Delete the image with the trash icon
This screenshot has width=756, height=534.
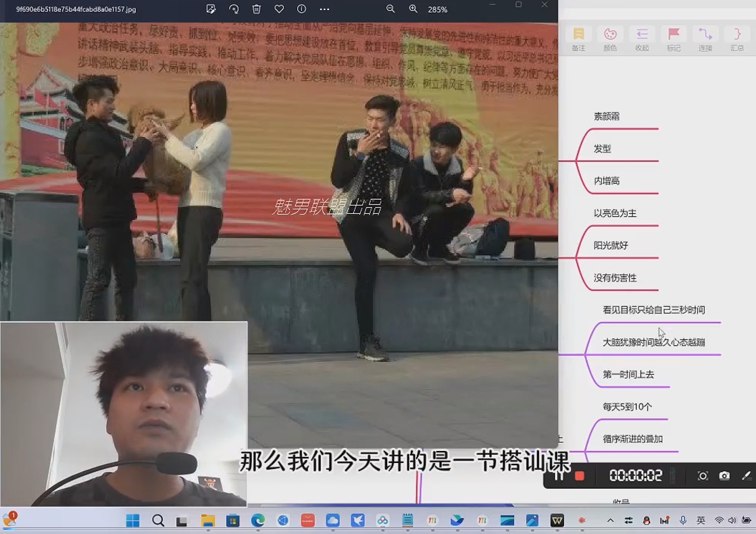257,9
